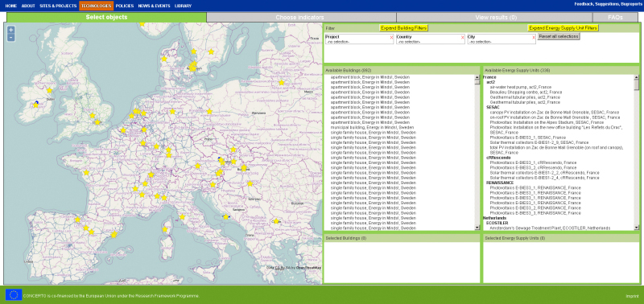The width and height of the screenshot is (644, 304).
Task: Select Amsterdam's Sewage Treatment Plant, ECOSTILER
Action: click(x=550, y=228)
